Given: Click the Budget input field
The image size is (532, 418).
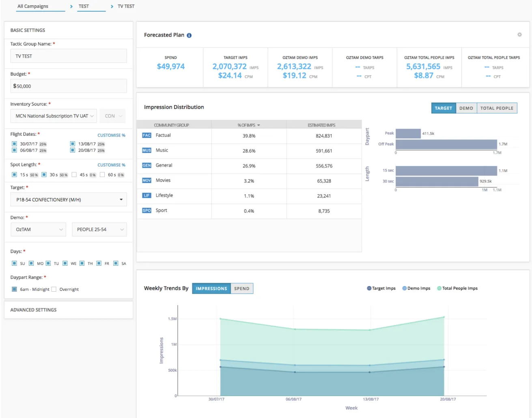Looking at the screenshot, I should click(69, 86).
